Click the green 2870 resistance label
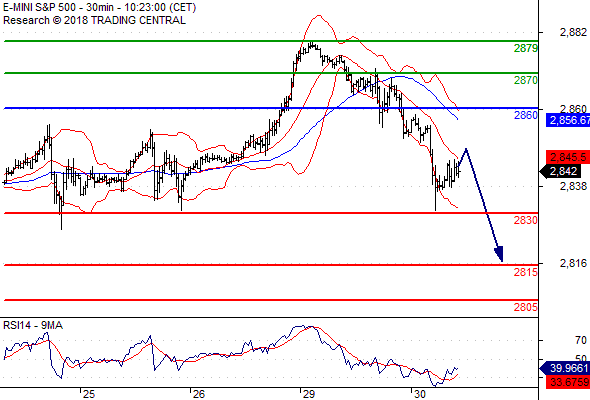This screenshot has width=590, height=400. coord(526,80)
